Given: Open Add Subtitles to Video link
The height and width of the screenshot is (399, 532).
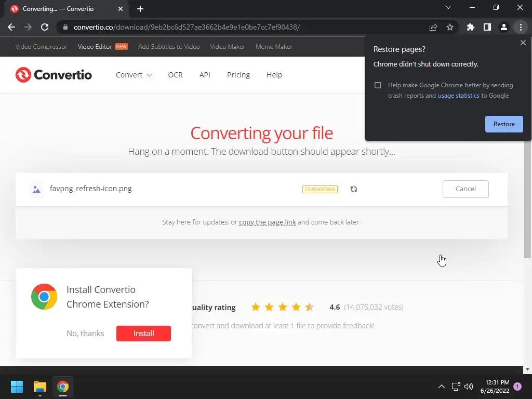Looking at the screenshot, I should (169, 46).
